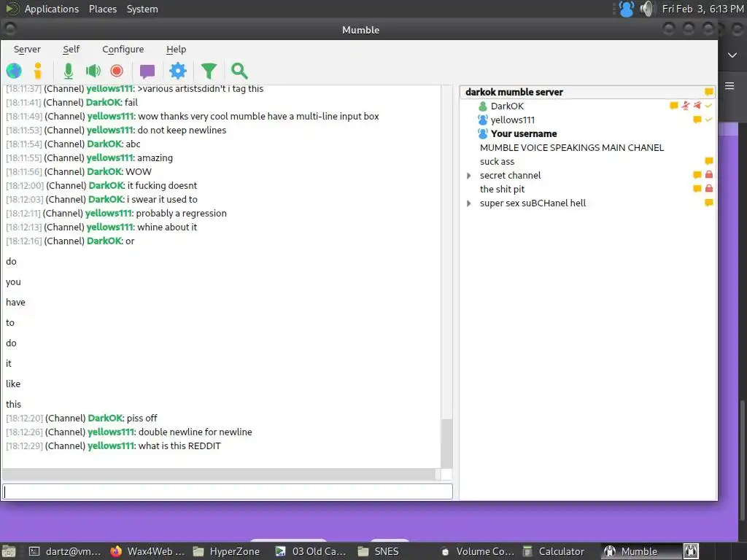Click DarkOK's green user avatar icon
This screenshot has width=747, height=560.
[x=483, y=106]
